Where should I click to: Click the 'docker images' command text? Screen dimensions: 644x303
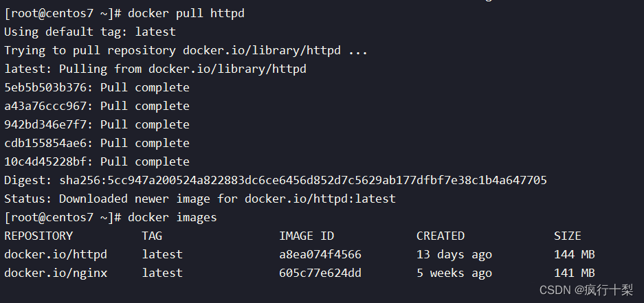click(172, 217)
